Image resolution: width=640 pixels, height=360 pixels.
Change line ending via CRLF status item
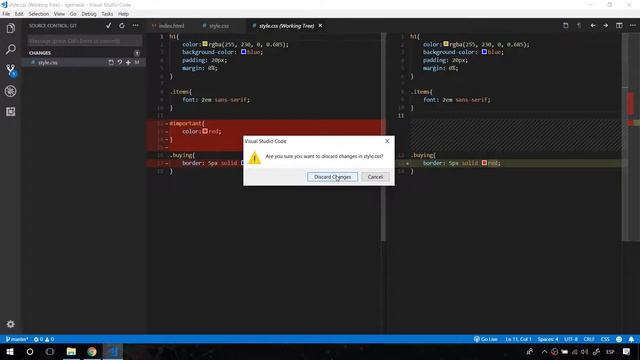tap(589, 339)
